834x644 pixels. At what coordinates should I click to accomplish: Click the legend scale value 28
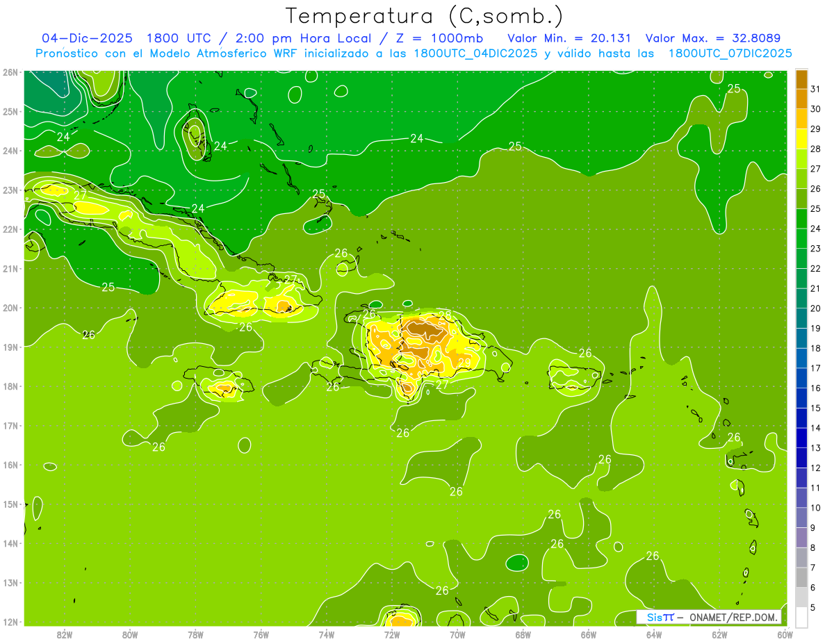[x=815, y=149]
